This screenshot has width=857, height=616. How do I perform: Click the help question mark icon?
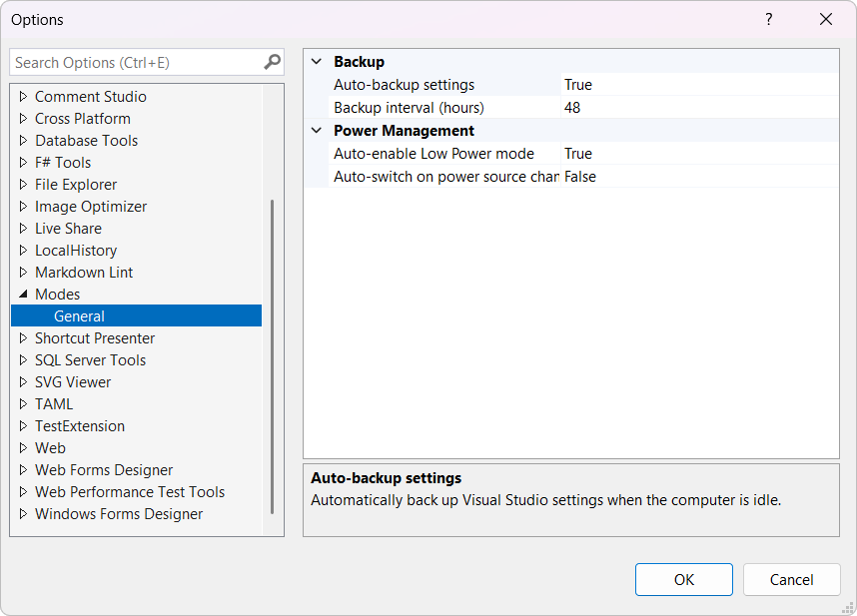(x=769, y=20)
